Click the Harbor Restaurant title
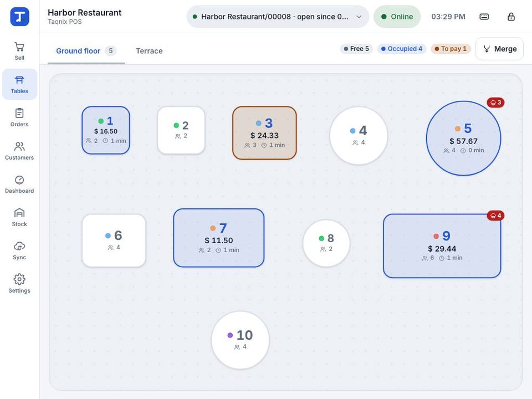 tap(84, 13)
